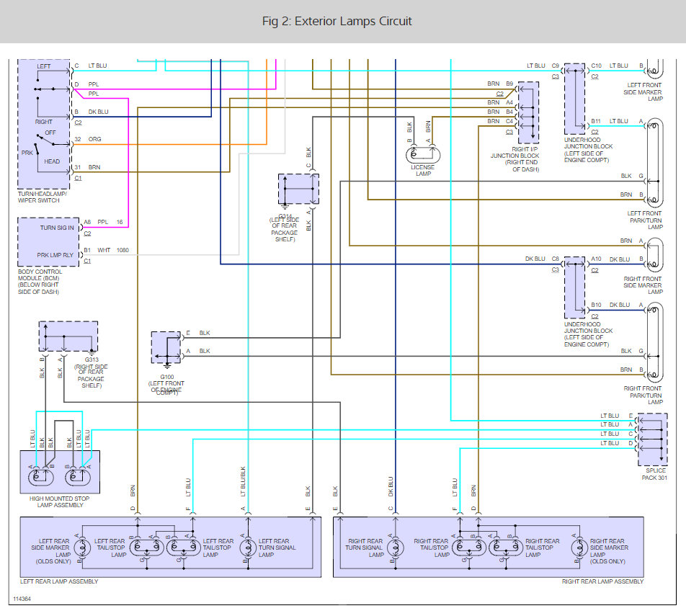686x616 pixels.
Task: Click the Splice Pack 301 box
Action: 653,439
